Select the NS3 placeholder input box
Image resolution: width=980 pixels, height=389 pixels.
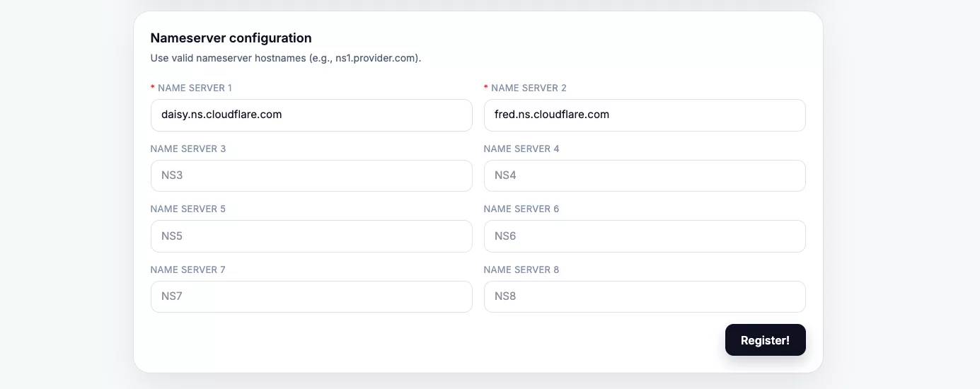311,175
